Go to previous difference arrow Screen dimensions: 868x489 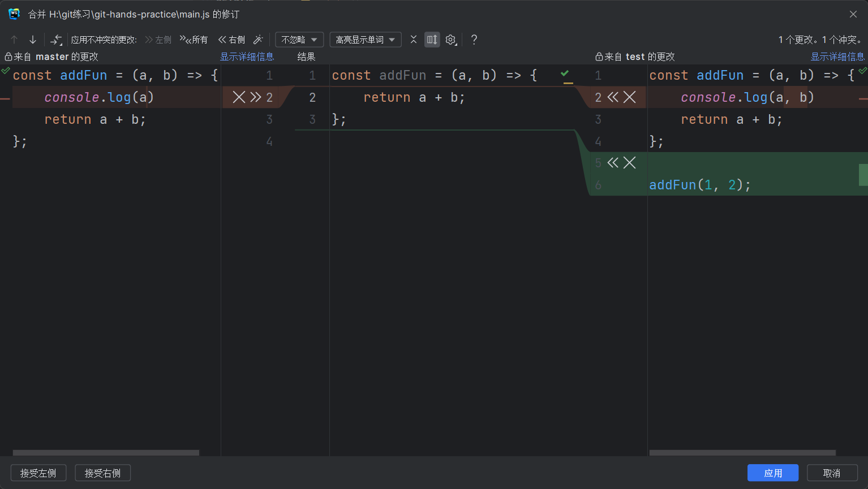click(15, 40)
